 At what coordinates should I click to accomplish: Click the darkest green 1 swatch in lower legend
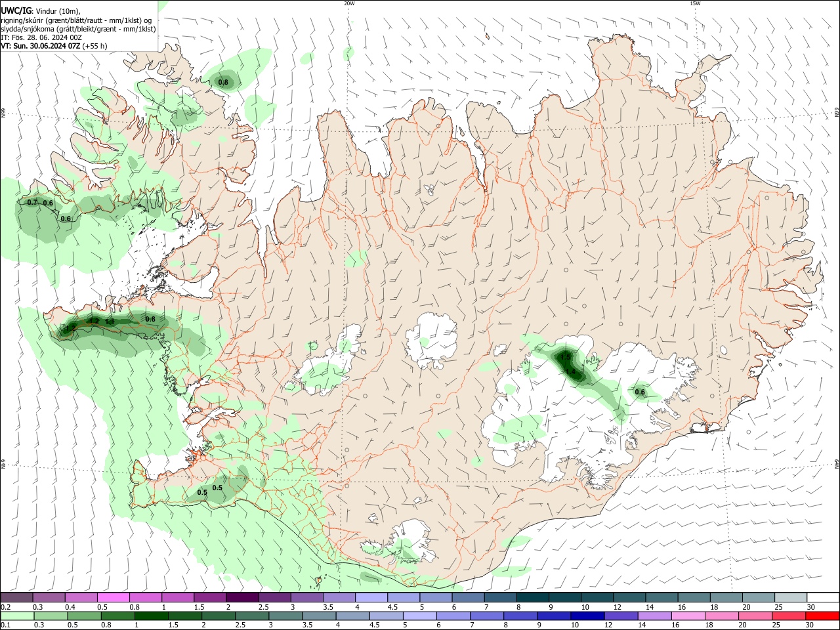coord(151,616)
